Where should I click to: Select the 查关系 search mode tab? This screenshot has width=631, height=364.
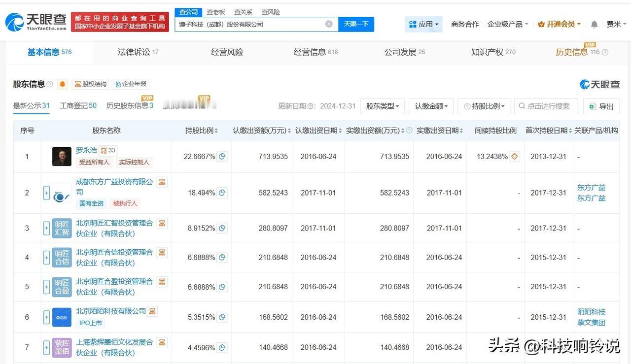click(x=243, y=12)
